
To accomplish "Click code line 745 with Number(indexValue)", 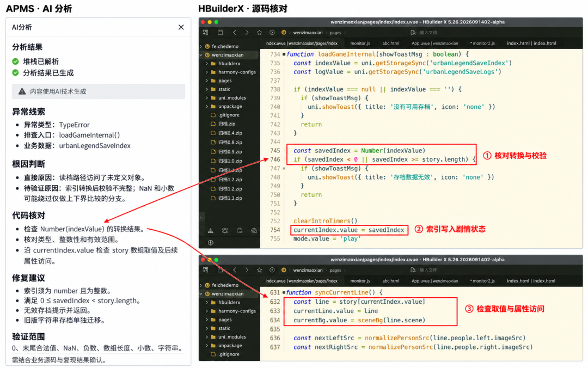I will (359, 150).
